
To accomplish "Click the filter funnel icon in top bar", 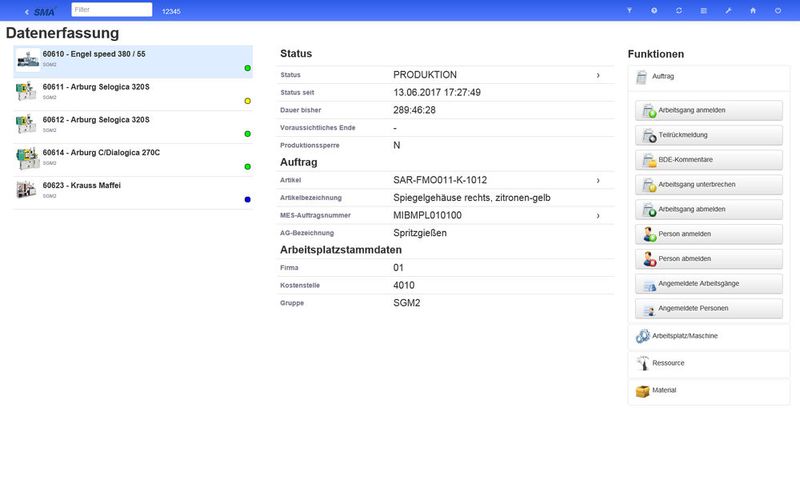I will pyautogui.click(x=629, y=10).
